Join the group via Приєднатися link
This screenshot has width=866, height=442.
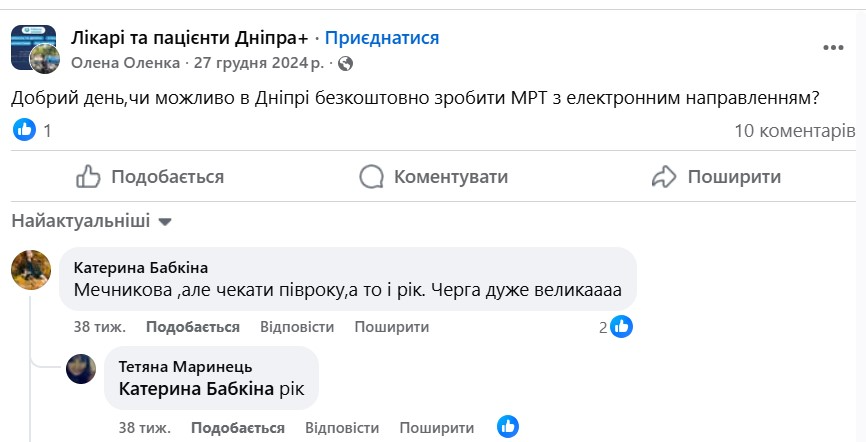tap(382, 38)
